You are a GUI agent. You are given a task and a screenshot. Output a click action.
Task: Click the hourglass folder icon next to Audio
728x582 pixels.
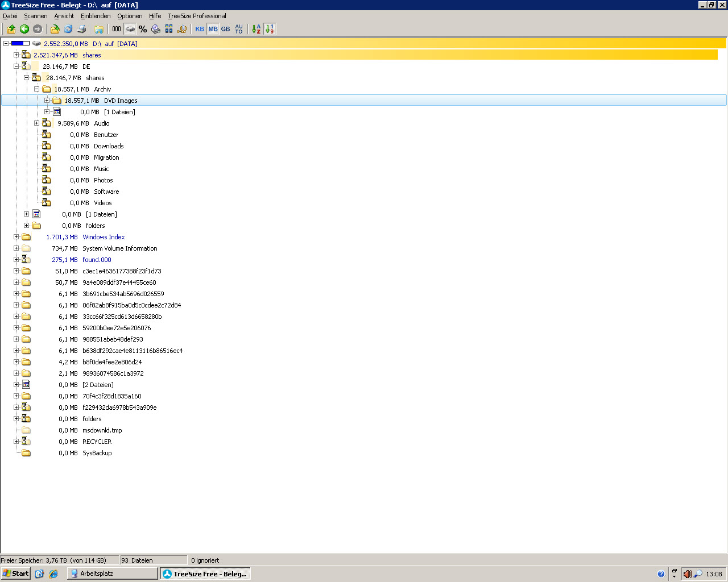pyautogui.click(x=47, y=123)
